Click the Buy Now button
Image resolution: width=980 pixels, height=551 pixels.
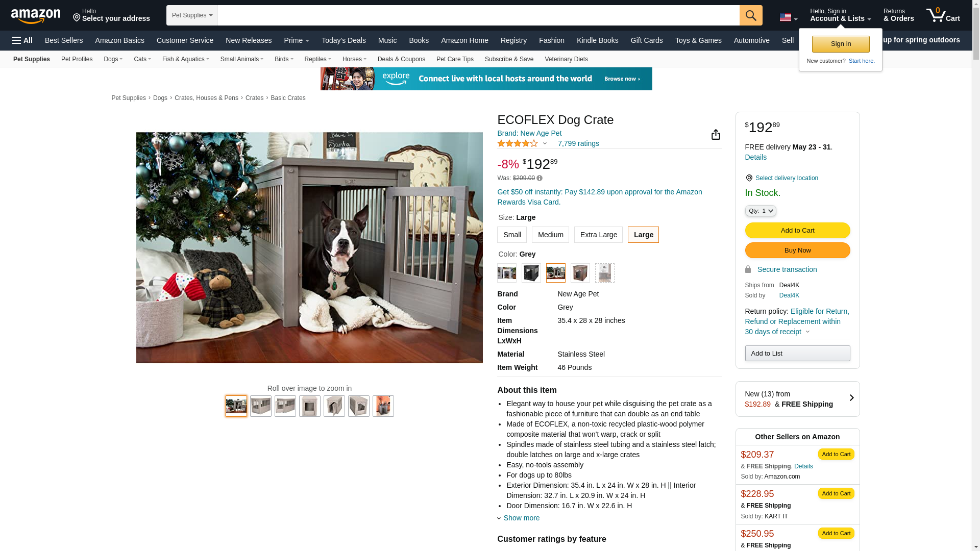click(x=797, y=250)
